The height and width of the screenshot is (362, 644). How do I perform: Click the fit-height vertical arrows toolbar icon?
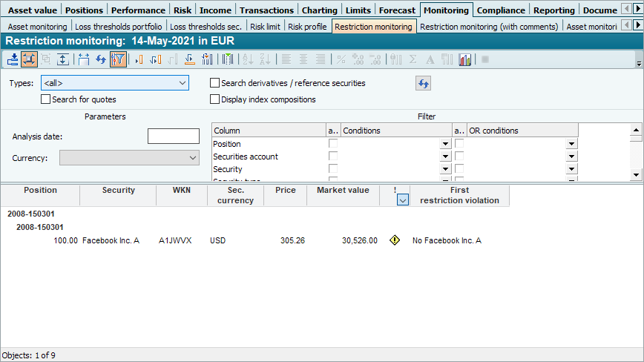point(64,59)
